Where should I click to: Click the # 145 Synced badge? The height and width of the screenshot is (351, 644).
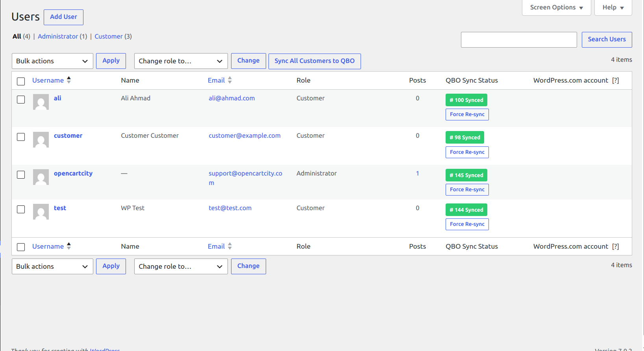pos(466,175)
